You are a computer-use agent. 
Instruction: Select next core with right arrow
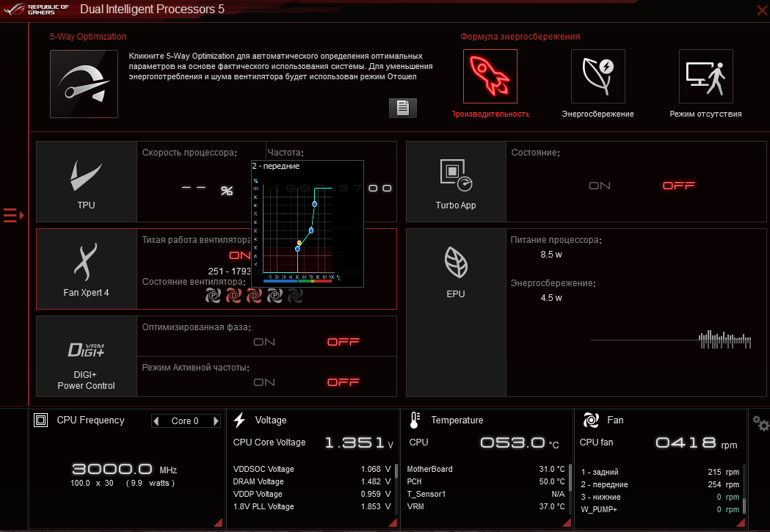click(216, 421)
